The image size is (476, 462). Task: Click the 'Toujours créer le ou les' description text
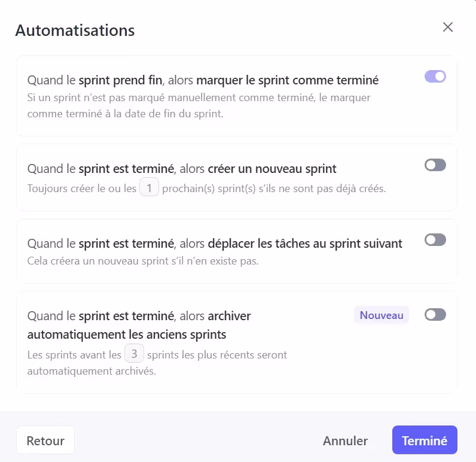tap(82, 189)
